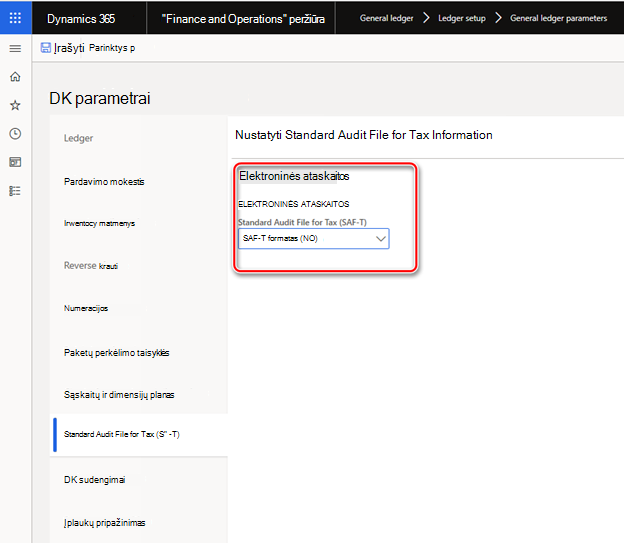Select Standard Audit File for Tax tab
Image resolution: width=624 pixels, height=543 pixels.
138,434
